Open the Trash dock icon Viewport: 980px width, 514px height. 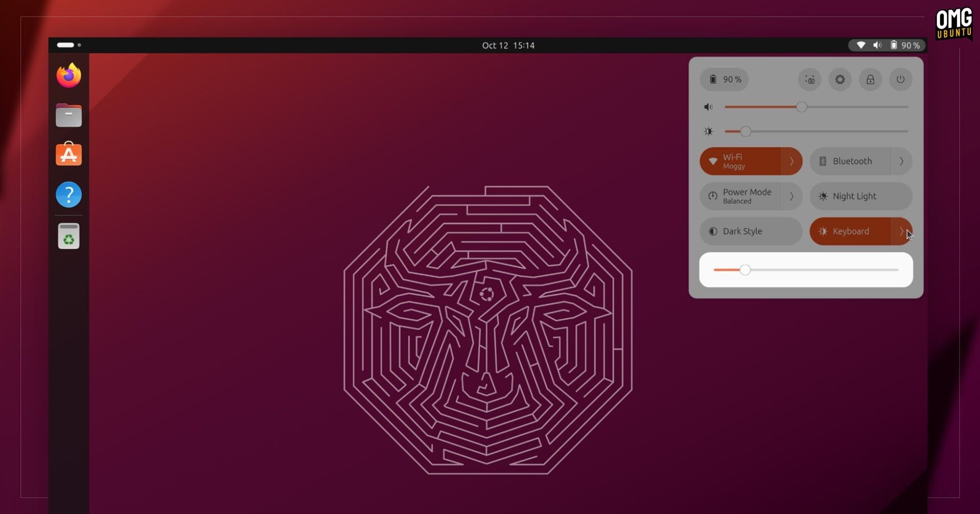68,236
